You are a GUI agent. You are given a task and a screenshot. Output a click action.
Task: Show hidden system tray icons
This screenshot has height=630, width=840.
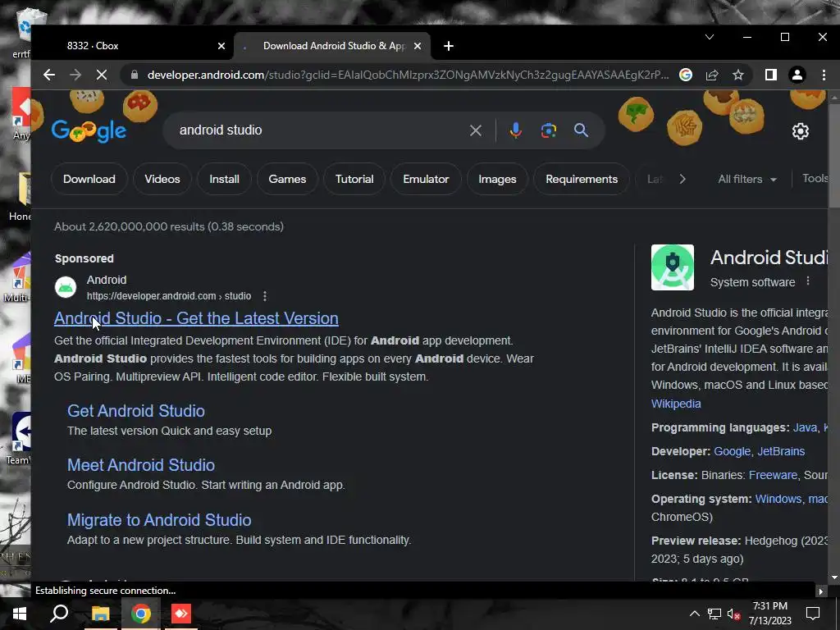694,614
